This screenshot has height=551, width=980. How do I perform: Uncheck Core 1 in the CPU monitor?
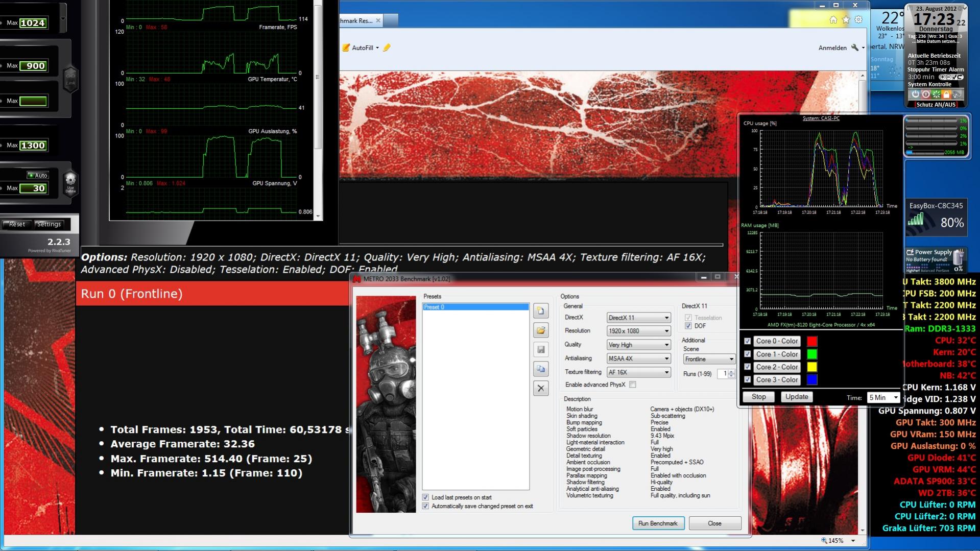point(748,354)
